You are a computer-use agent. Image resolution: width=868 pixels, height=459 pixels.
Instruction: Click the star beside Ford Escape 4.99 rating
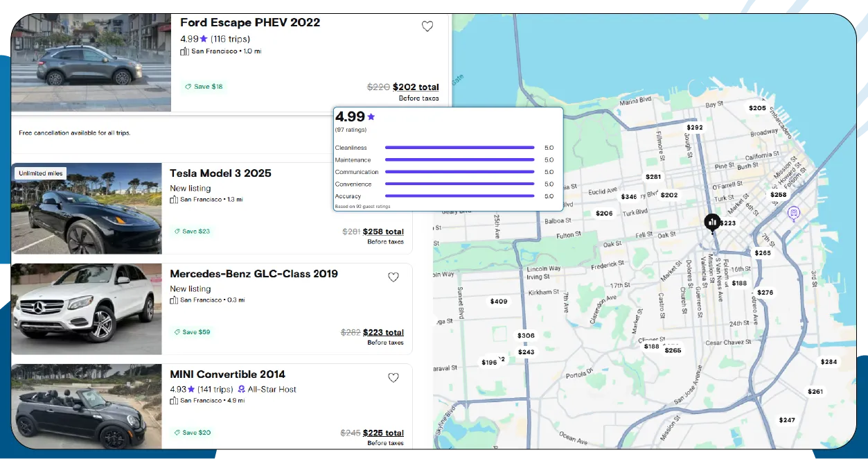tap(204, 39)
